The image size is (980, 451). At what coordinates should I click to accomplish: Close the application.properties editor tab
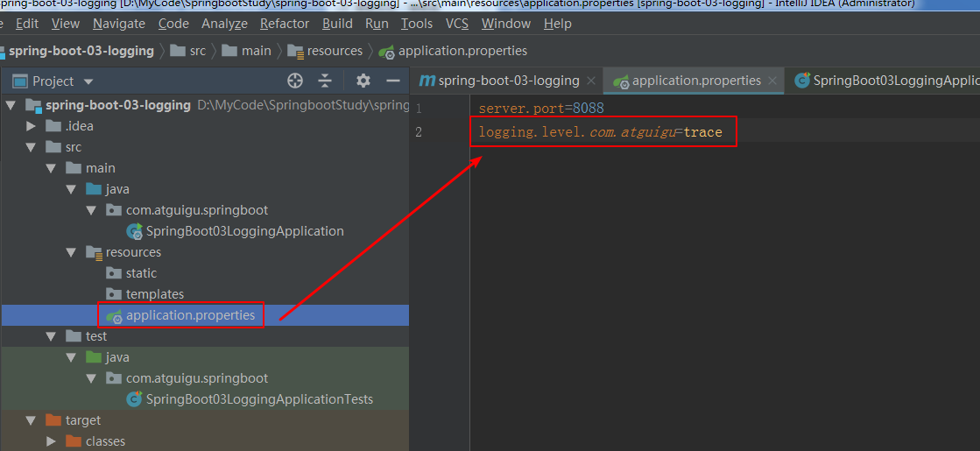click(772, 81)
